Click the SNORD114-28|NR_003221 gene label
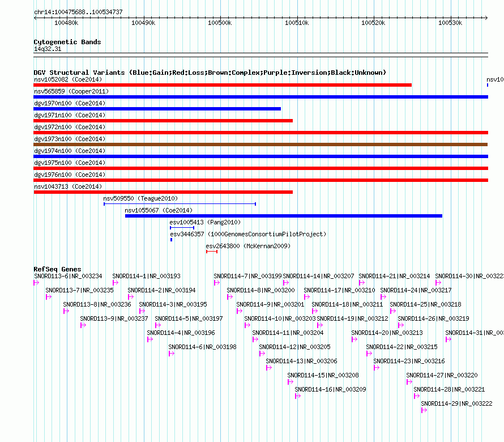 (449, 389)
